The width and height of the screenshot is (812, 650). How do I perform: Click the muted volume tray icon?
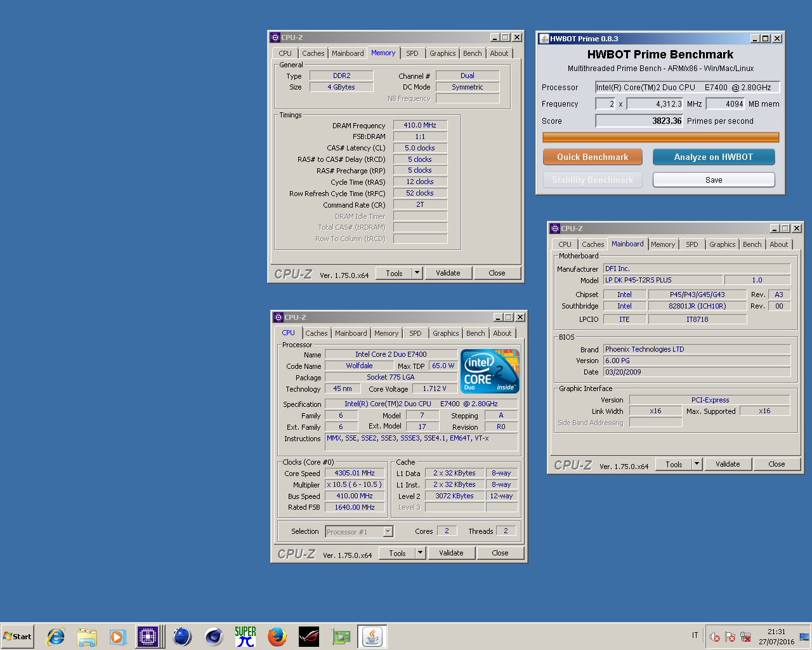coord(715,637)
